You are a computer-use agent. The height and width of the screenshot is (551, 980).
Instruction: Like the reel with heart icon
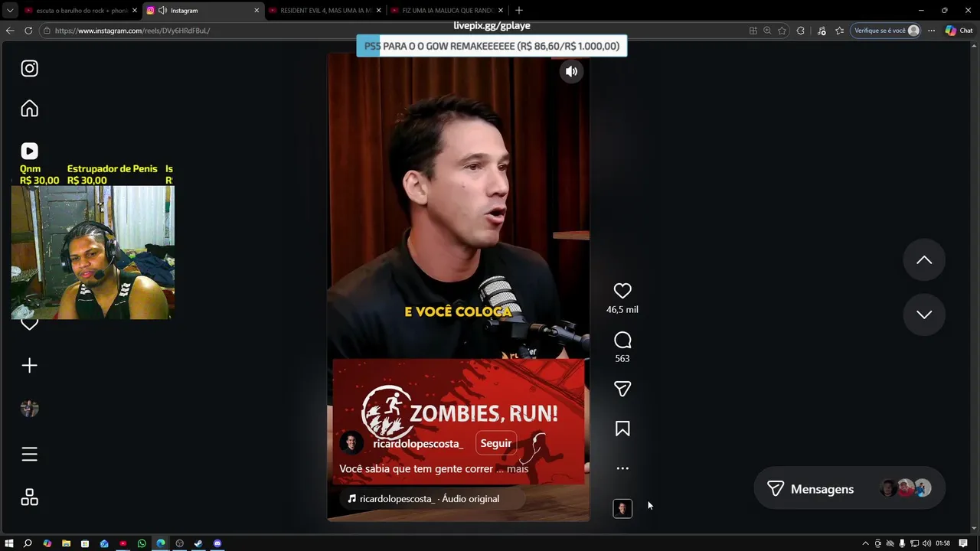622,291
